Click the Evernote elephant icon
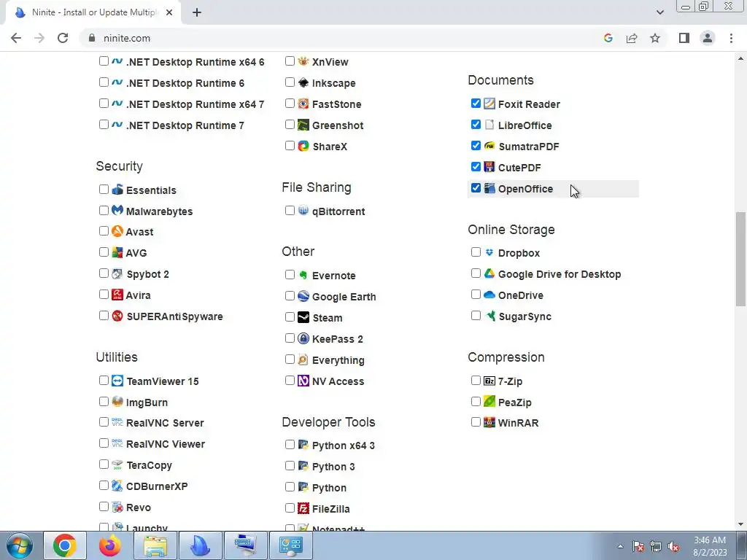 pyautogui.click(x=303, y=275)
